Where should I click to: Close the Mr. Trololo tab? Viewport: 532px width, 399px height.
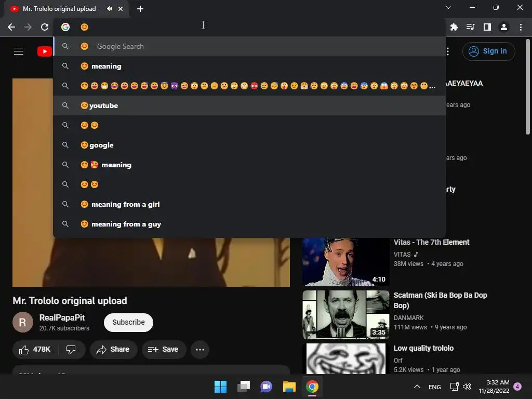[x=121, y=9]
